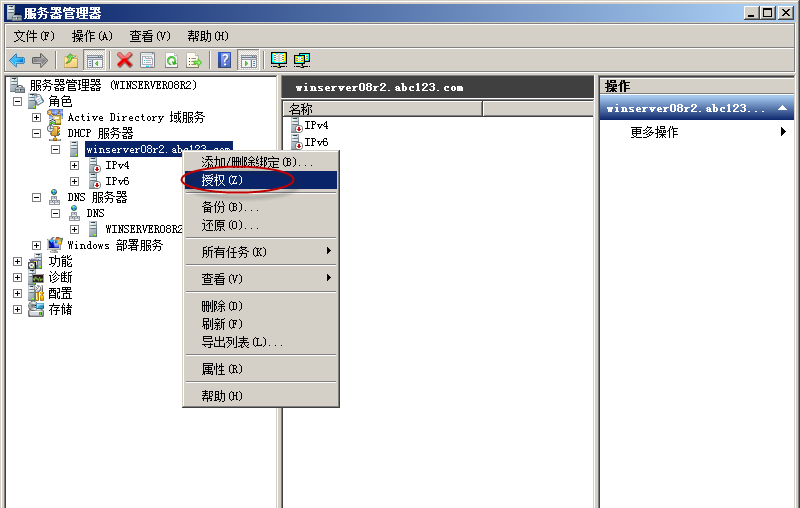Click the 名称 column header

click(x=383, y=109)
